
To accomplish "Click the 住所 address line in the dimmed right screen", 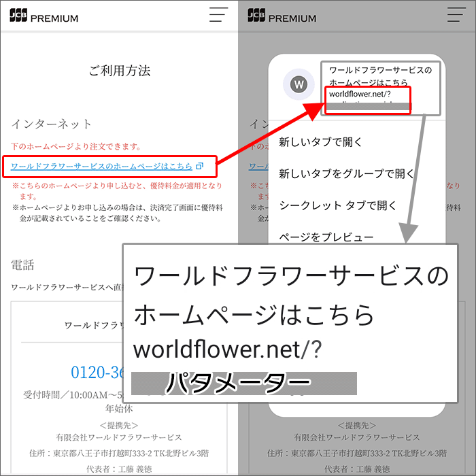I will [x=357, y=454].
